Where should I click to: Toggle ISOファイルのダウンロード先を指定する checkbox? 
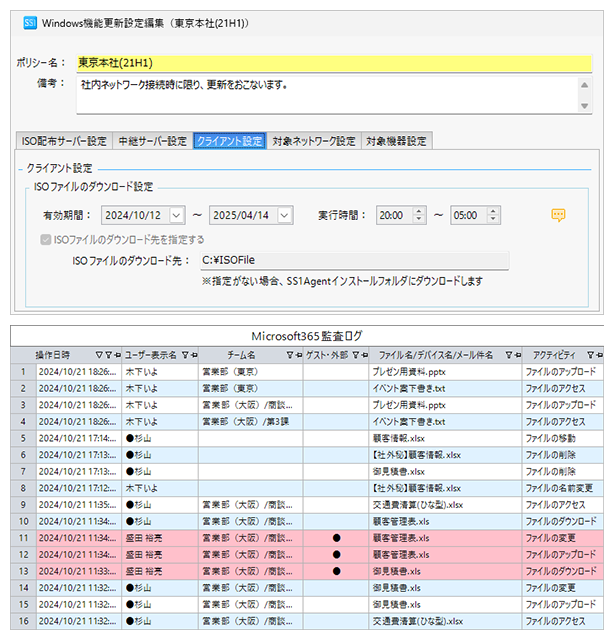coord(45,240)
